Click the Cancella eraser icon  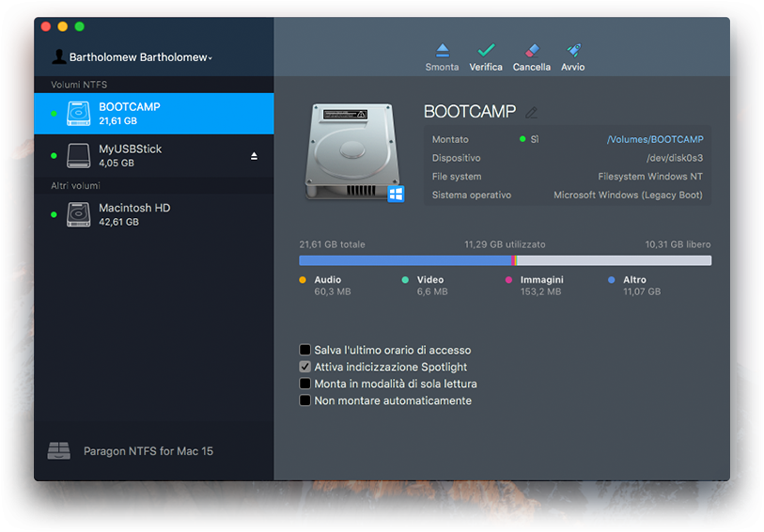(532, 50)
